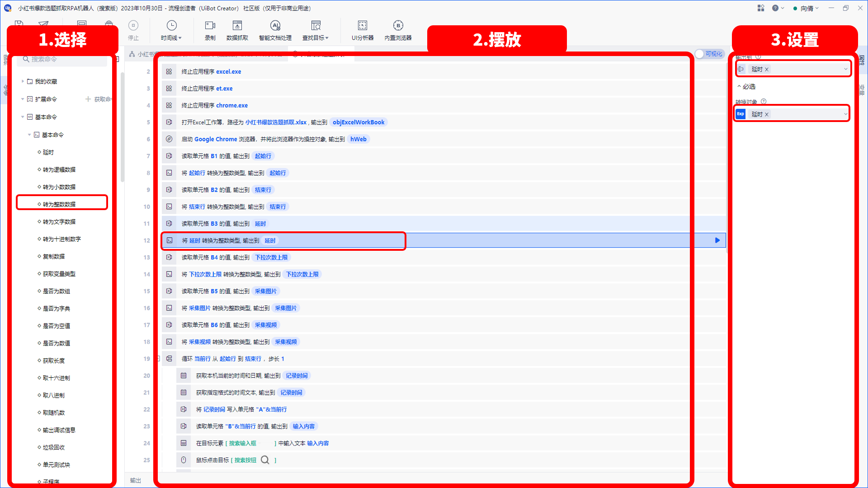Open the 录制 recording tool
Screen dimensions: 868x488
[x=210, y=30]
